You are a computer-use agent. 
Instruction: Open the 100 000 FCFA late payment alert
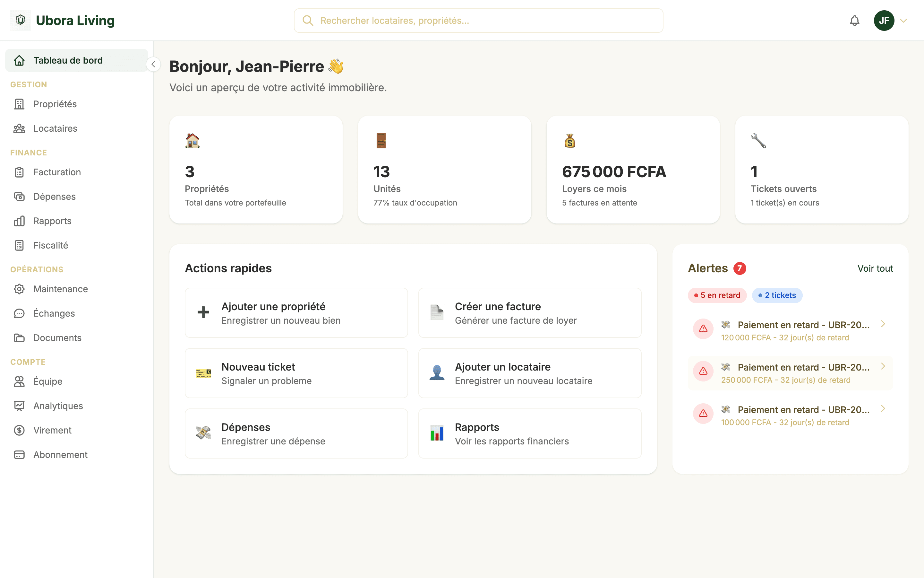pos(790,416)
